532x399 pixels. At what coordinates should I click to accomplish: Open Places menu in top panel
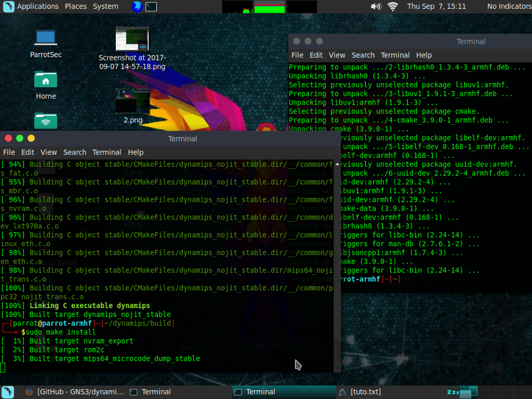(x=76, y=7)
